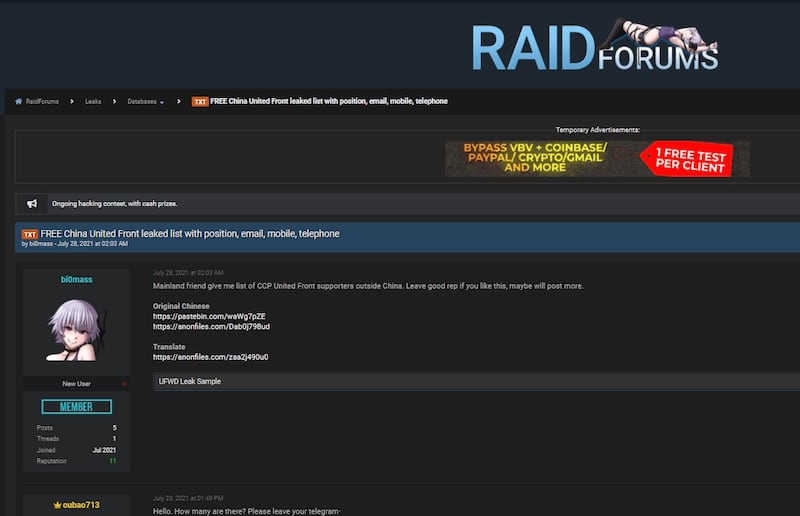The height and width of the screenshot is (516, 800).
Task: Click the orange TXT badge in breadcrumb
Action: (200, 101)
